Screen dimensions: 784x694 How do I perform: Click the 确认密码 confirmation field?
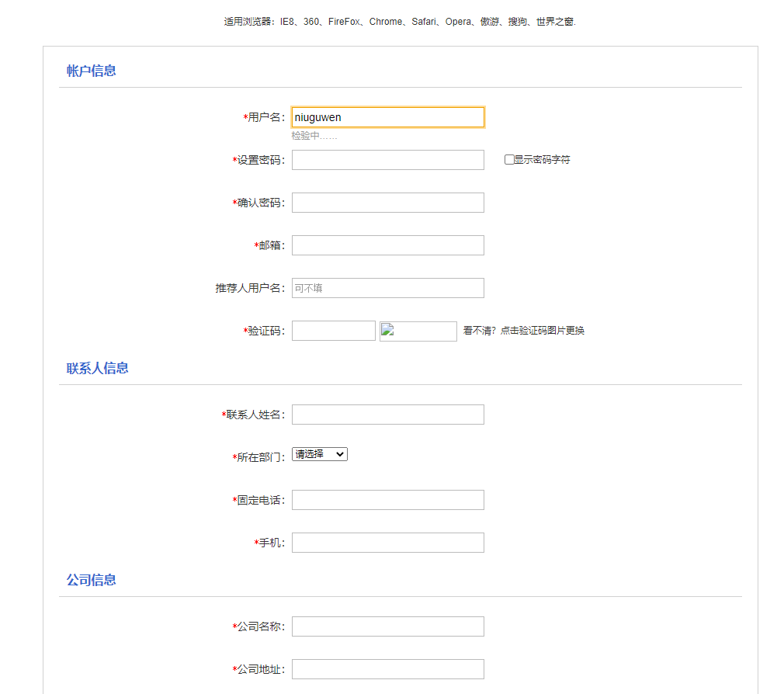click(387, 202)
